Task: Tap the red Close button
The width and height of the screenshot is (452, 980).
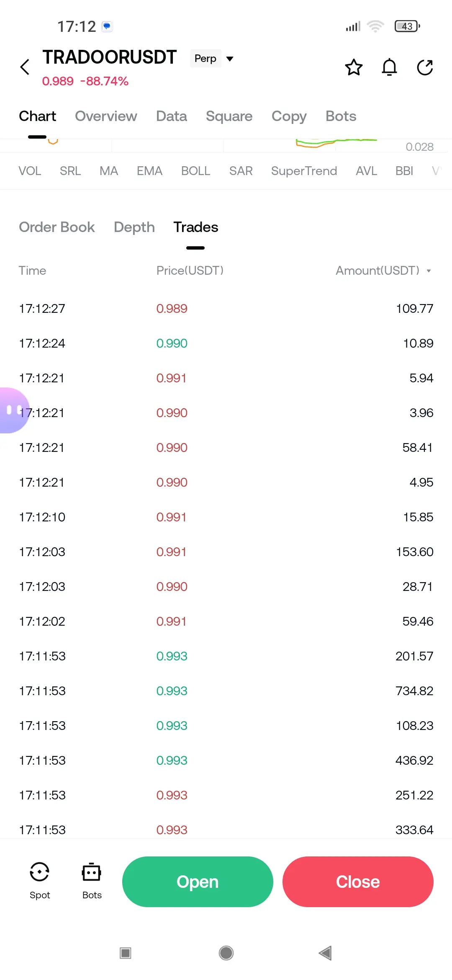Action: click(x=358, y=882)
